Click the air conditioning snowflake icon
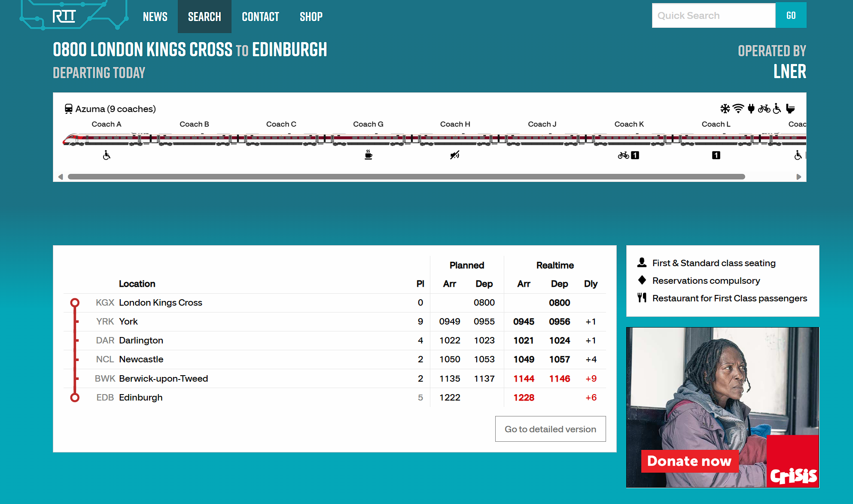Image resolution: width=853 pixels, height=504 pixels. (725, 109)
